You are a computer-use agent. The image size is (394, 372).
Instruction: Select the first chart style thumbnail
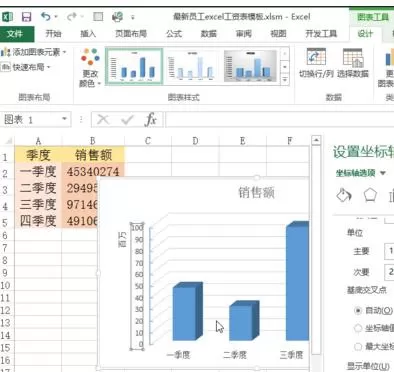[x=134, y=66]
